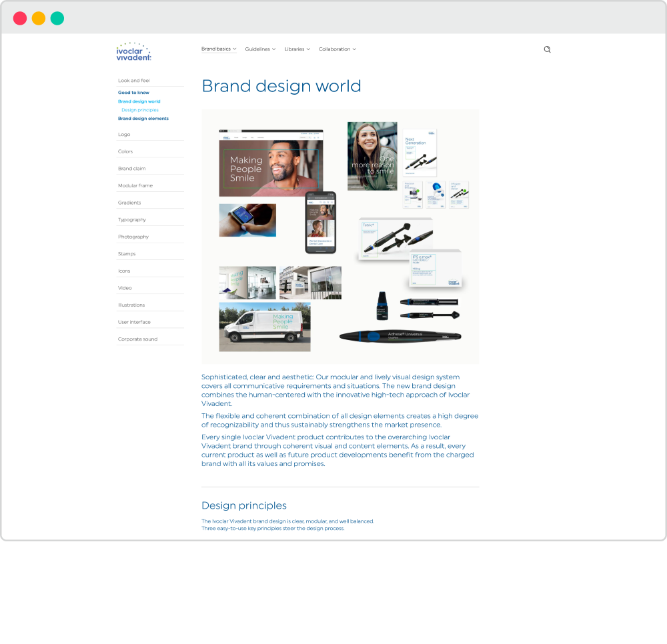Open the Guidelines menu
Screen dimensions: 667x644
point(260,49)
